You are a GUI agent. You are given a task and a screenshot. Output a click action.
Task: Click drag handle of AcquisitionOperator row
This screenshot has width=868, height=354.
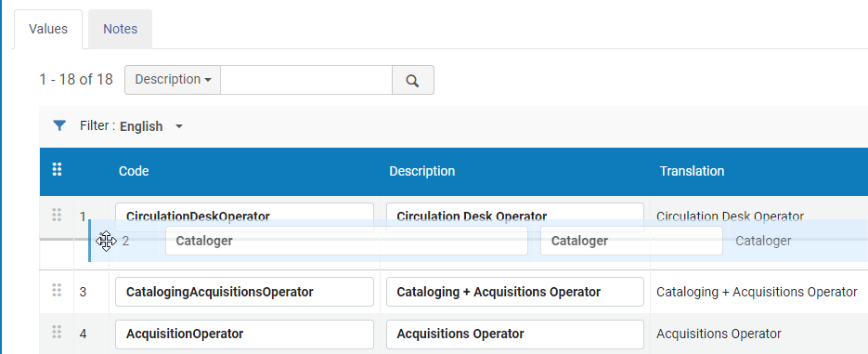[57, 332]
